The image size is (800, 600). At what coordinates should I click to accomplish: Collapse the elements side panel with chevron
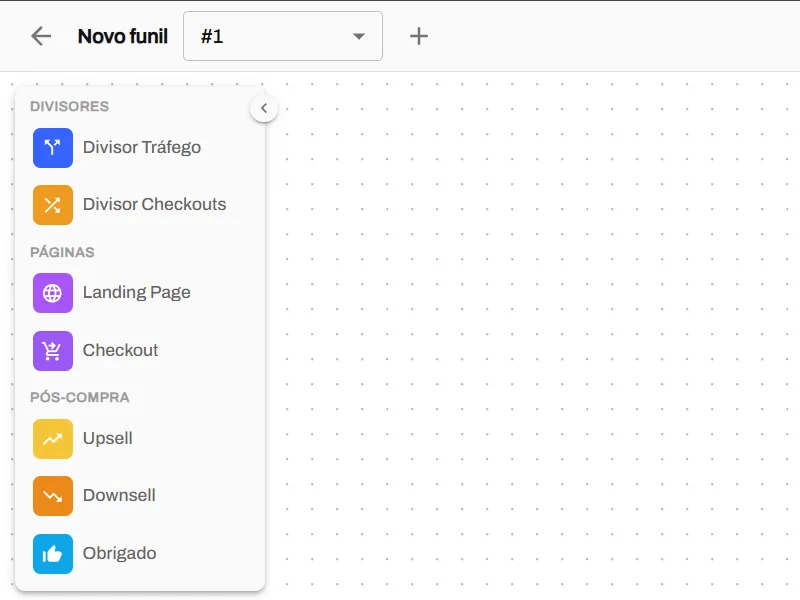pos(264,108)
